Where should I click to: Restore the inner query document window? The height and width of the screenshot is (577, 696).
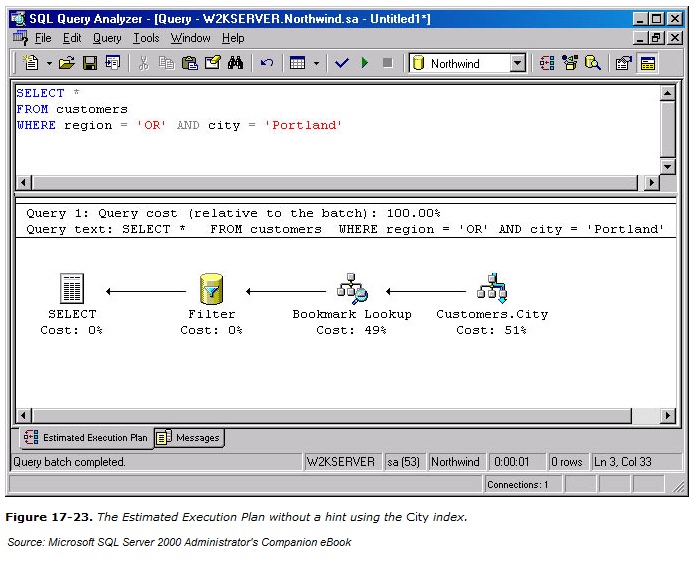pos(656,38)
